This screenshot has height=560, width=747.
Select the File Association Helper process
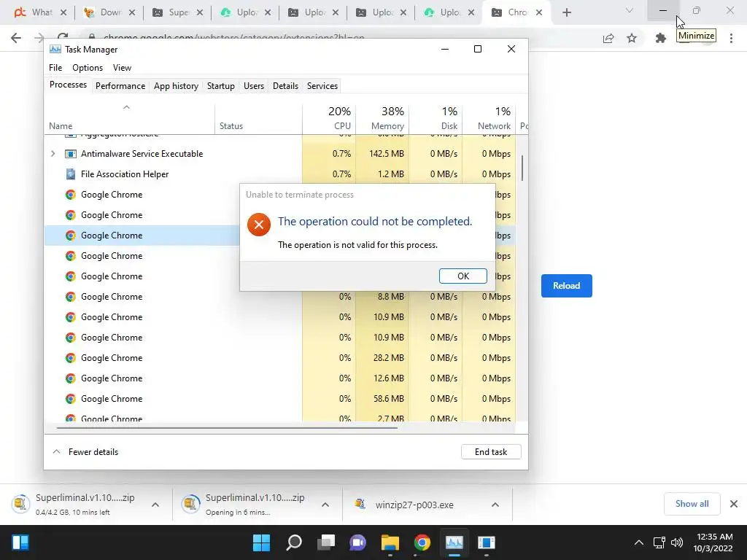(280, 174)
